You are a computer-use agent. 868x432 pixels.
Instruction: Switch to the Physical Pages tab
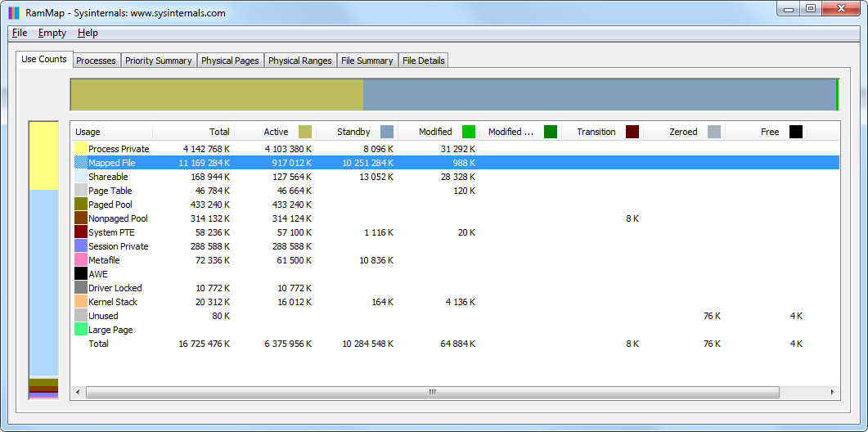tap(230, 61)
